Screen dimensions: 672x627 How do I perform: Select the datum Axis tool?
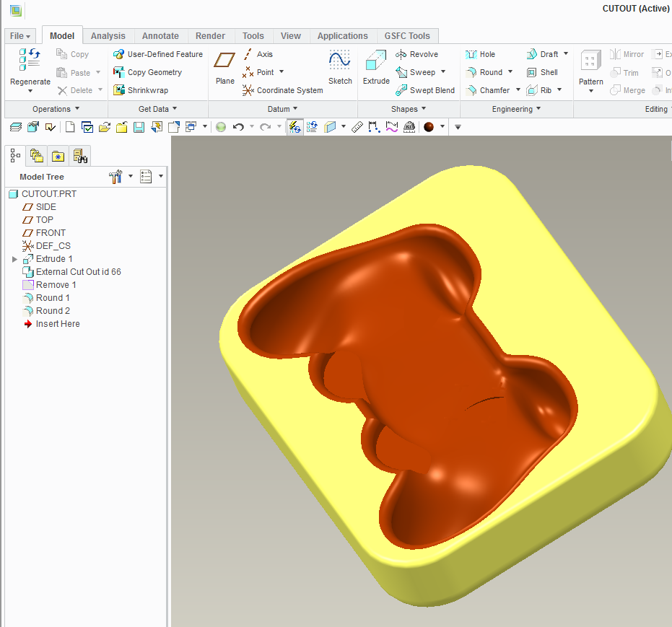coord(258,54)
